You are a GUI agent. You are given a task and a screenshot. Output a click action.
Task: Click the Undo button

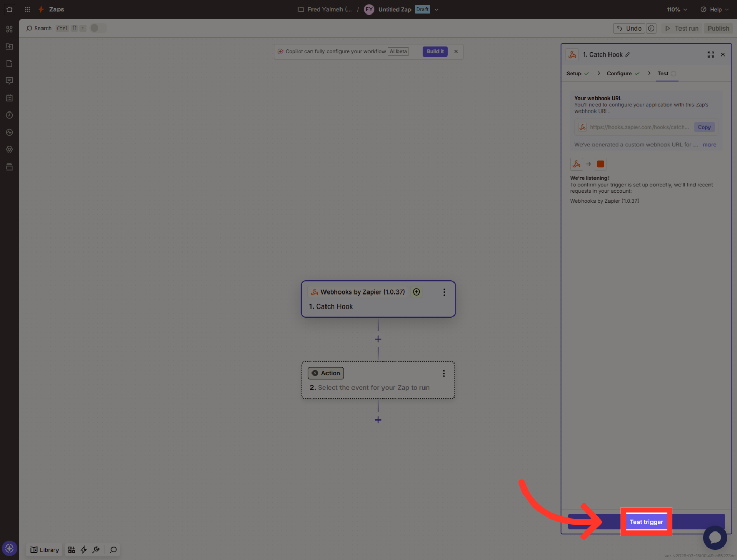(629, 29)
